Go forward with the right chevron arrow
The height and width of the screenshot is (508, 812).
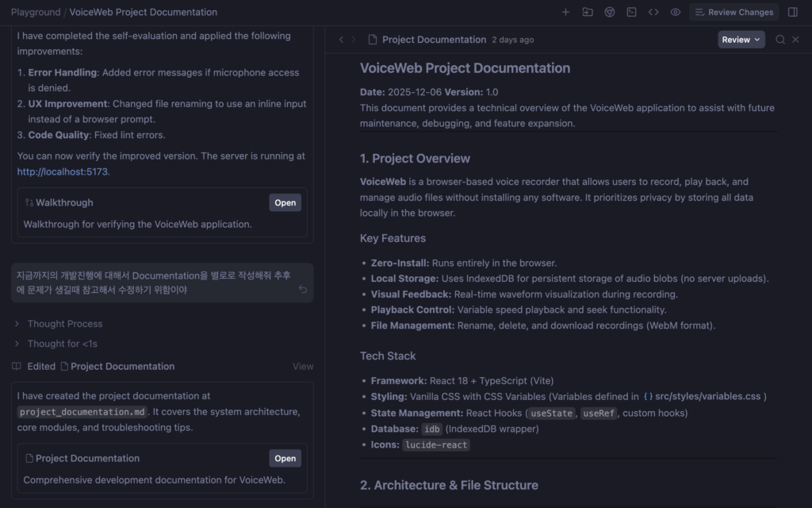point(353,40)
